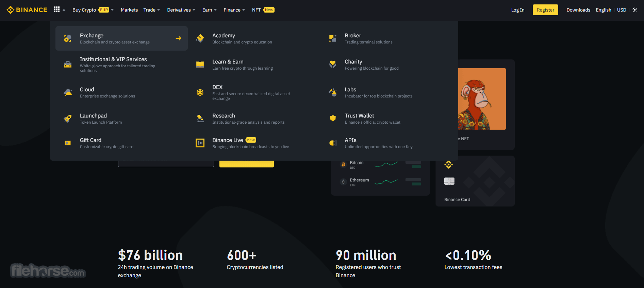Click the "90 million" registered users text

coord(366,255)
